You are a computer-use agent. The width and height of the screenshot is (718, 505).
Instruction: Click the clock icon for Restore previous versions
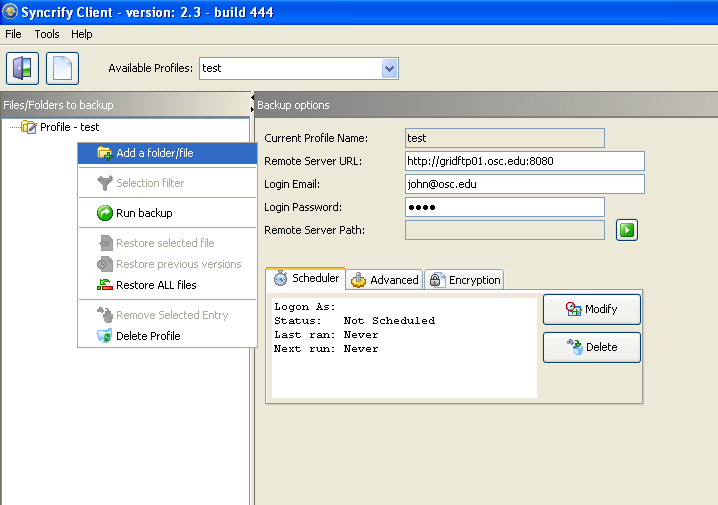(x=104, y=264)
